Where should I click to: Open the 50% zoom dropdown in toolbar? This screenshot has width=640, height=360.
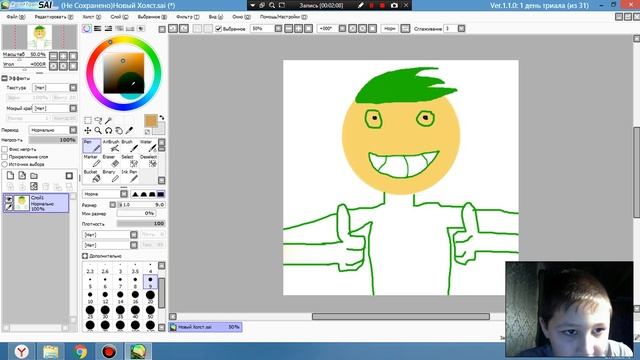(278, 29)
